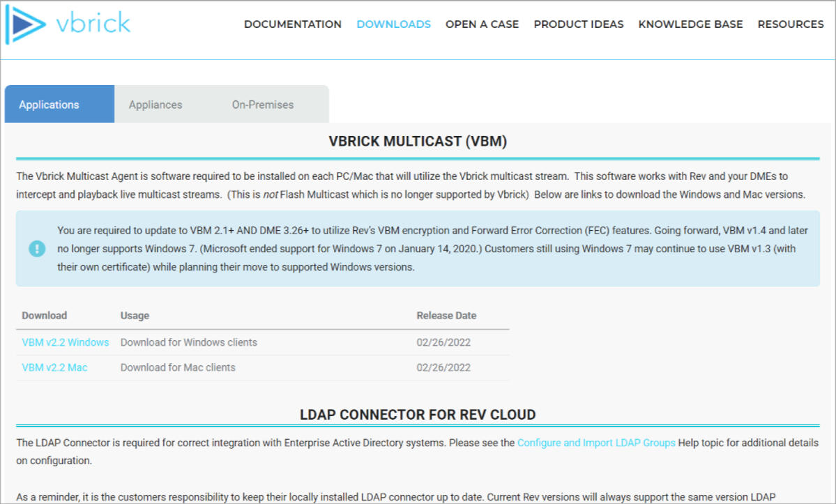This screenshot has width=836, height=504.
Task: Open the Configure and Import LDAP Groups link
Action: coord(596,442)
